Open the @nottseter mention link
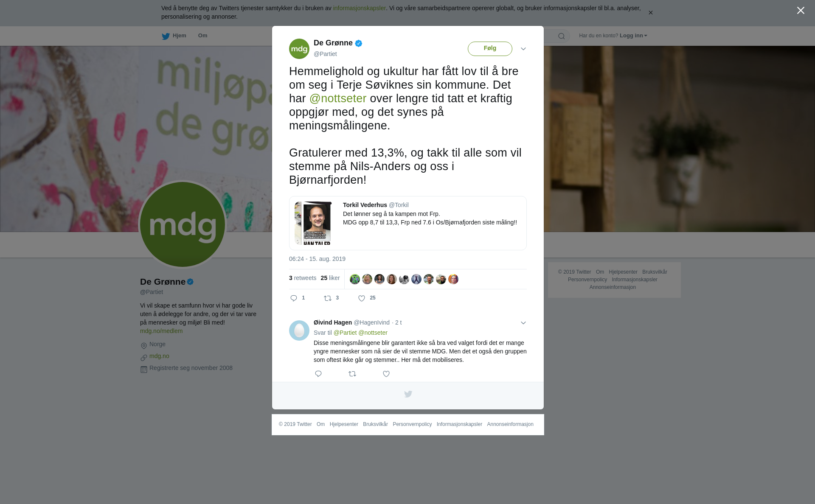The image size is (815, 504). 338,98
